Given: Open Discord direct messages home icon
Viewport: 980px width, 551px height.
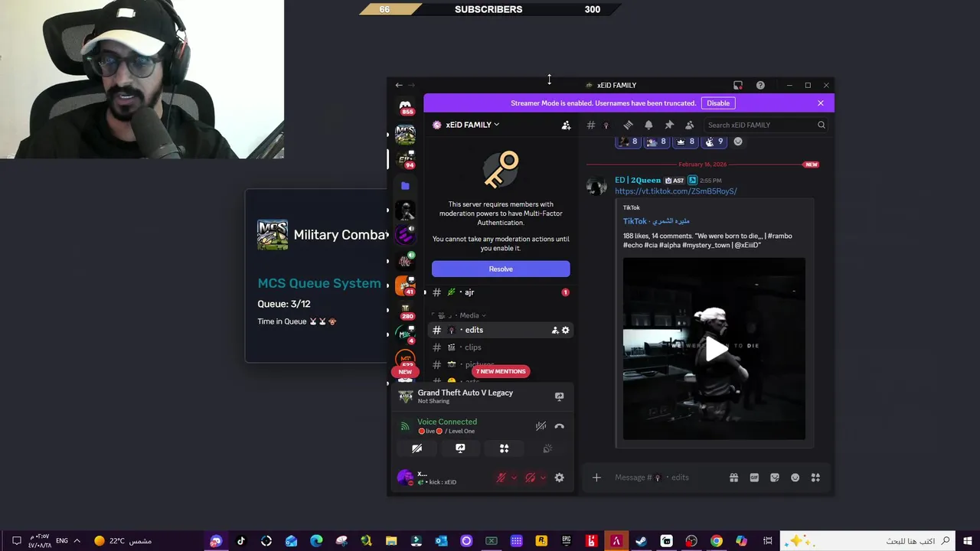Looking at the screenshot, I should pyautogui.click(x=405, y=106).
